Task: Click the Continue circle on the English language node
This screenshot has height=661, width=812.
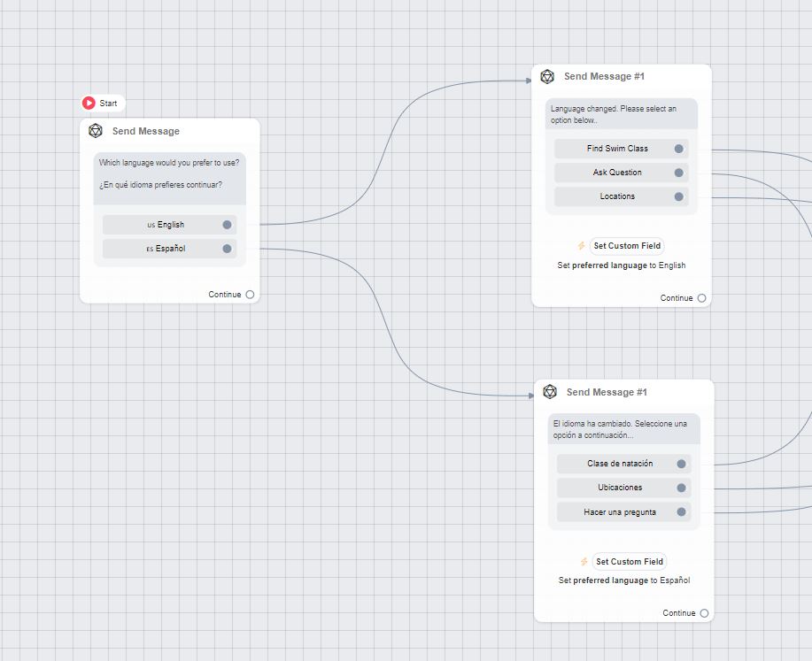Action: click(701, 298)
